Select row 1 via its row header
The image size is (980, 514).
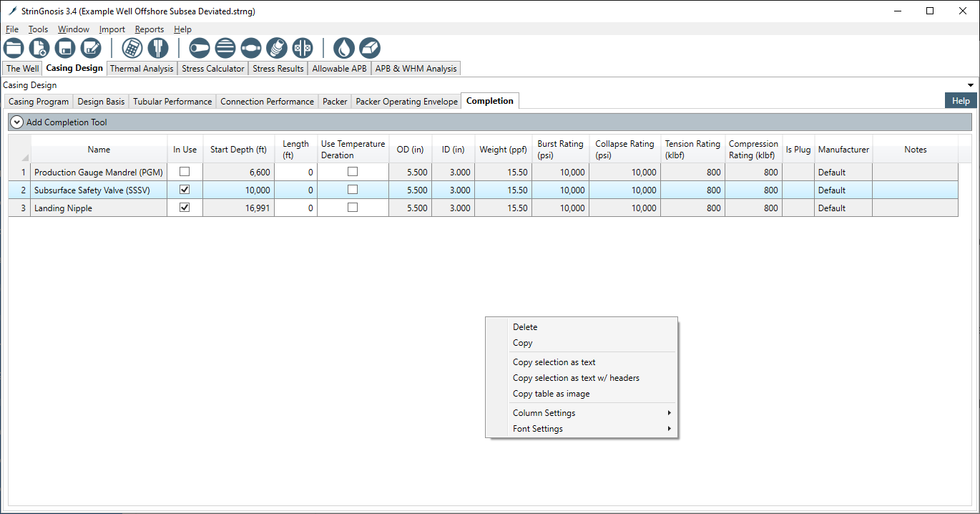(x=20, y=172)
